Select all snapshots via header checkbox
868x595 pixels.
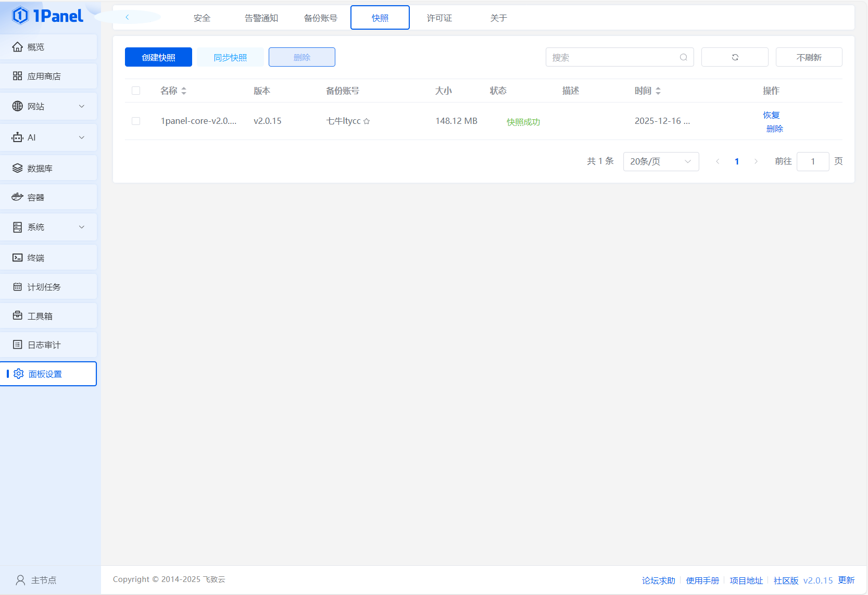136,91
